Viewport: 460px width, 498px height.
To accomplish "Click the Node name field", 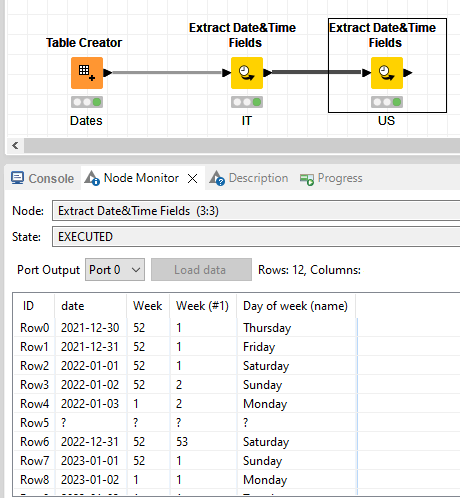I will point(256,211).
